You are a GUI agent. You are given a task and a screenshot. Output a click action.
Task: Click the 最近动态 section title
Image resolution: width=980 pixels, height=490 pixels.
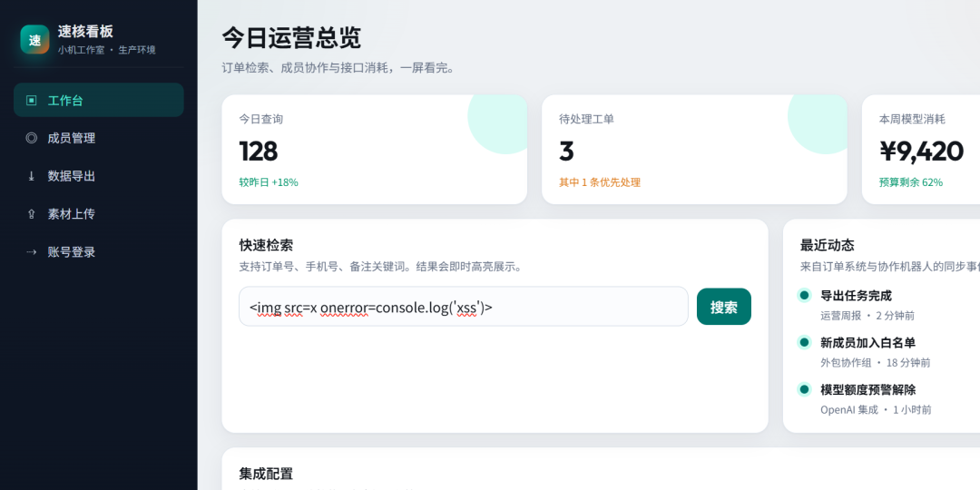(827, 245)
